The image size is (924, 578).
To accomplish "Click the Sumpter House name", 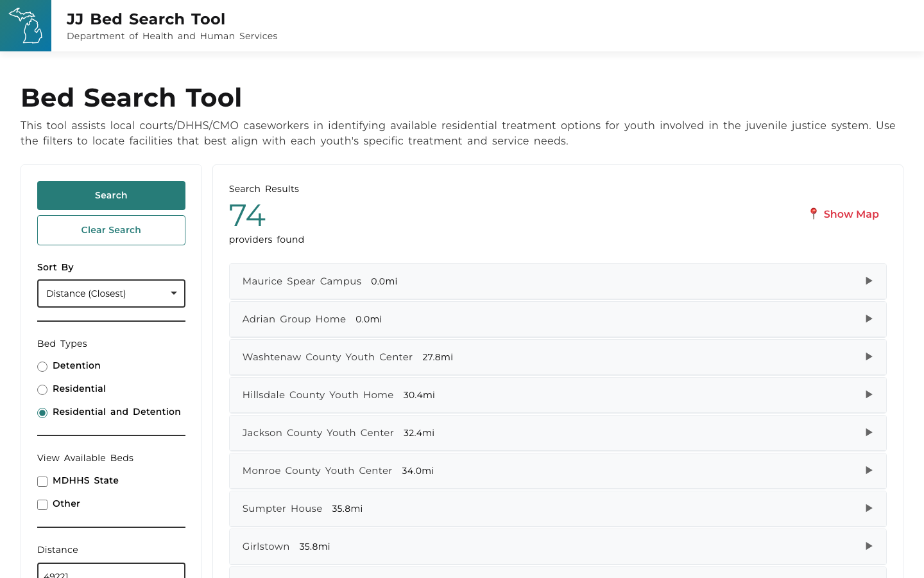I will click(x=282, y=509).
